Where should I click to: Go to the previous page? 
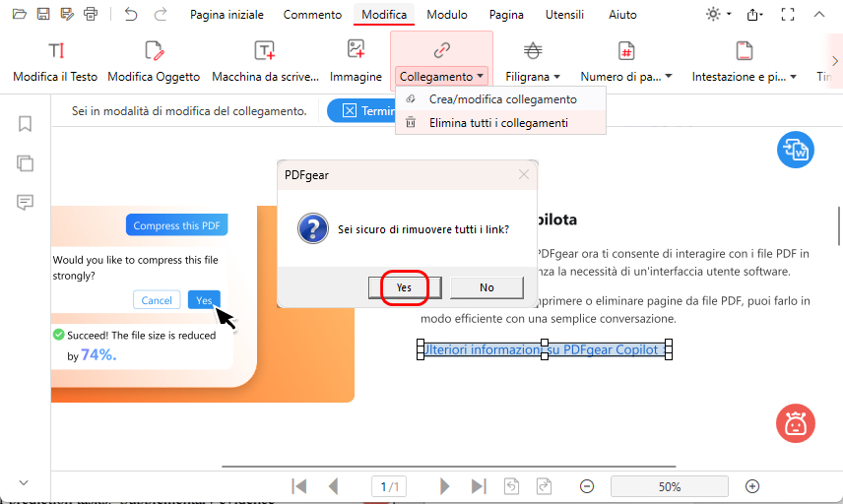click(x=333, y=486)
